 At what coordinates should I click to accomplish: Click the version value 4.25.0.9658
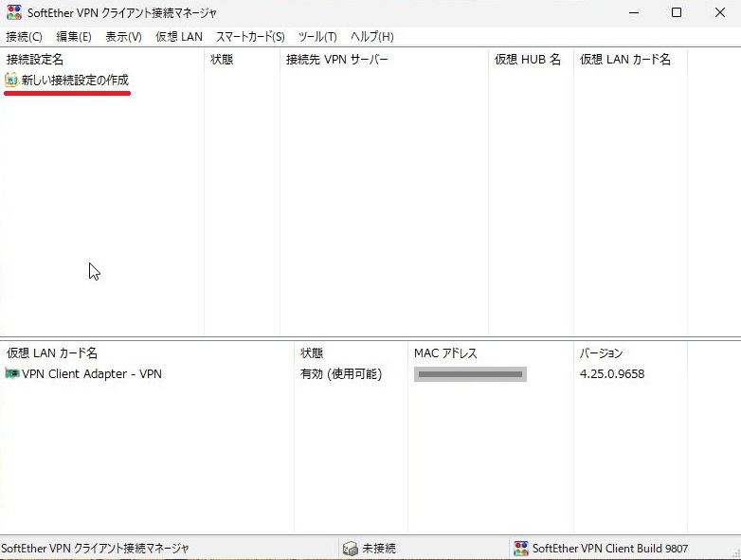click(x=612, y=373)
